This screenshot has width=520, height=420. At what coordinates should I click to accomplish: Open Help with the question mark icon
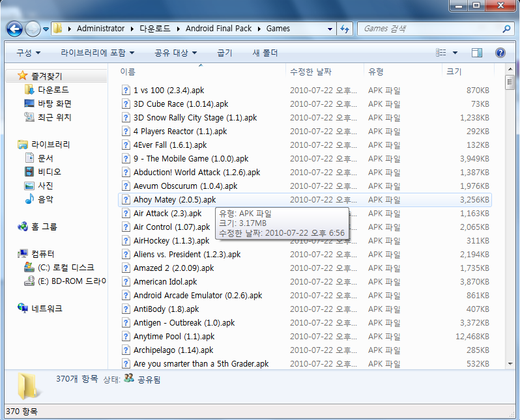(x=500, y=53)
